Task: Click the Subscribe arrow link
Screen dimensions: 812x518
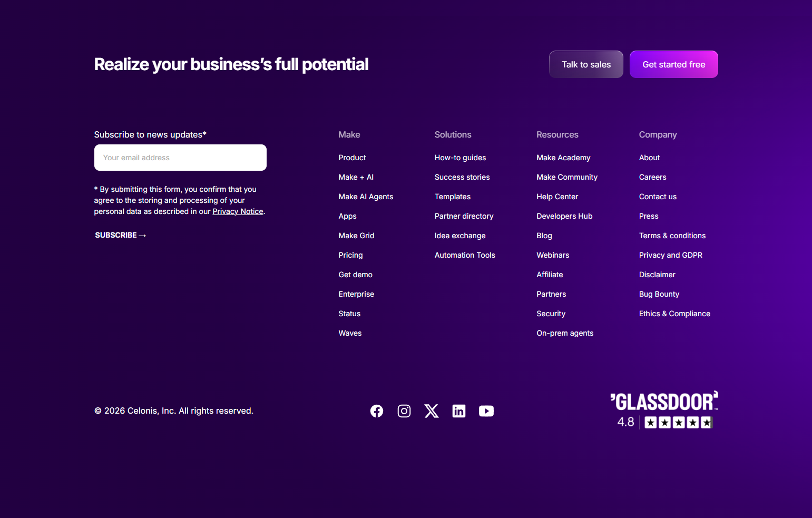Action: [x=120, y=235]
